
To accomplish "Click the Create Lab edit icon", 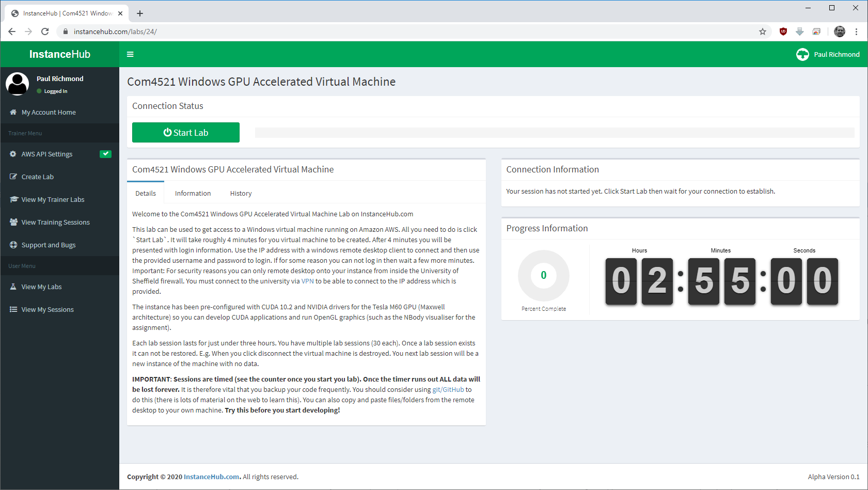I will pos(13,177).
